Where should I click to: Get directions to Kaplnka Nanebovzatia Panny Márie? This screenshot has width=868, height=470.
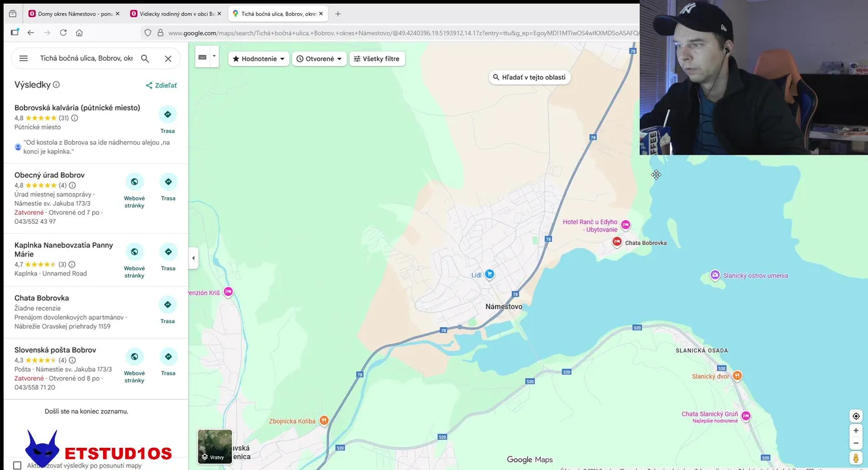(x=169, y=251)
